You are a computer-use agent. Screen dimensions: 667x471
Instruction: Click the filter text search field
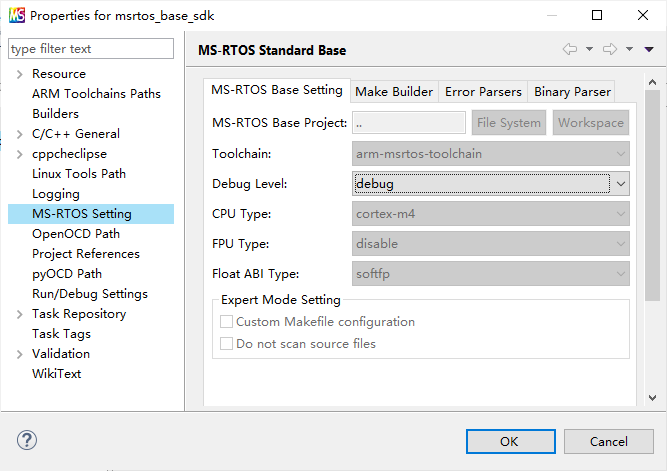pos(91,49)
